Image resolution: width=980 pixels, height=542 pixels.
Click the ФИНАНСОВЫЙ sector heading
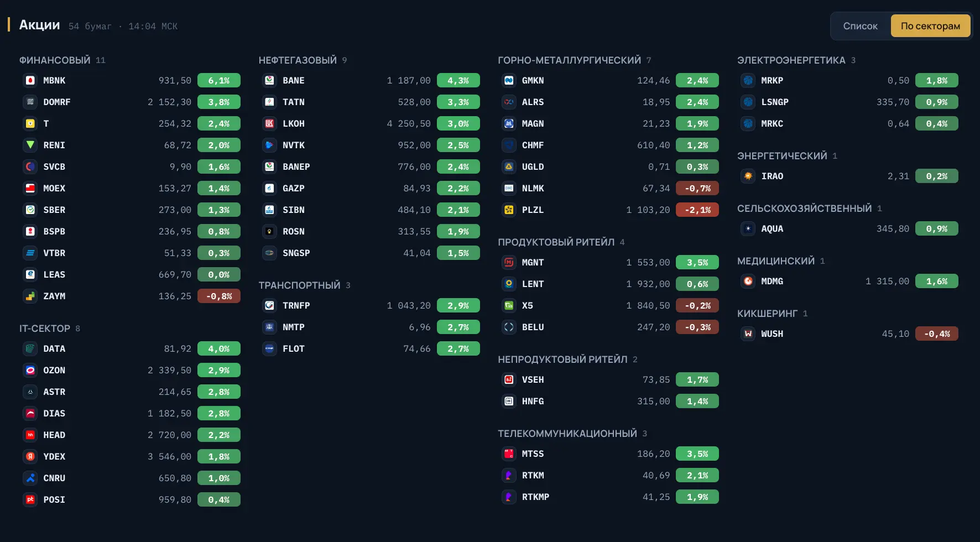[55, 60]
